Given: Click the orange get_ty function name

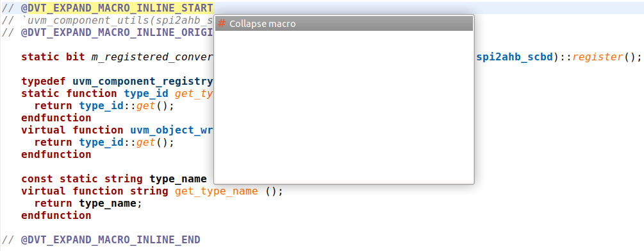Looking at the screenshot, I should [x=194, y=94].
